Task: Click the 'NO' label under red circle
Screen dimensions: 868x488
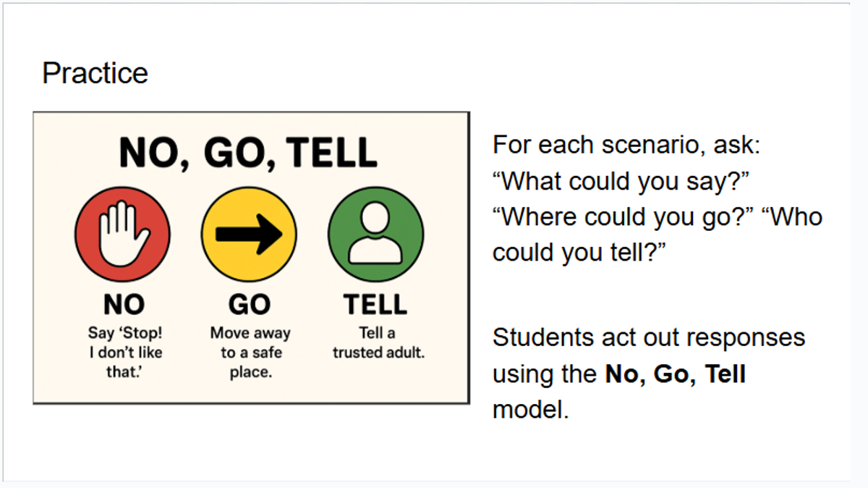Action: click(x=124, y=305)
